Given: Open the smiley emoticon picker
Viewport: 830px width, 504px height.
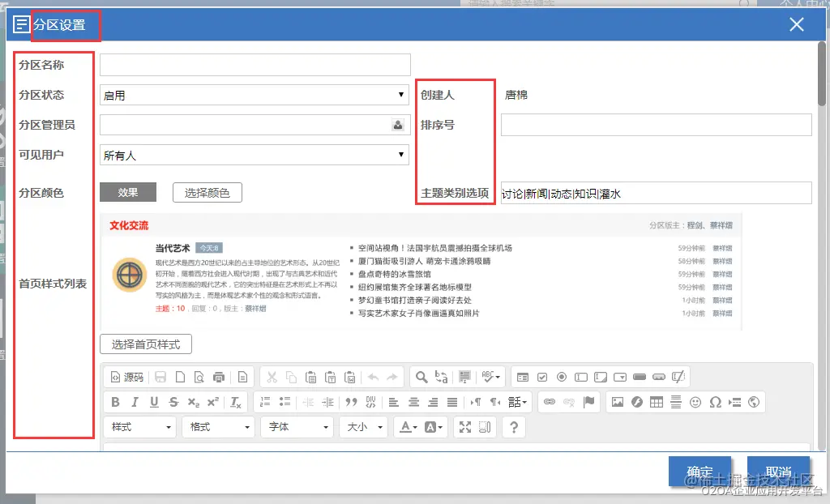Looking at the screenshot, I should (697, 402).
